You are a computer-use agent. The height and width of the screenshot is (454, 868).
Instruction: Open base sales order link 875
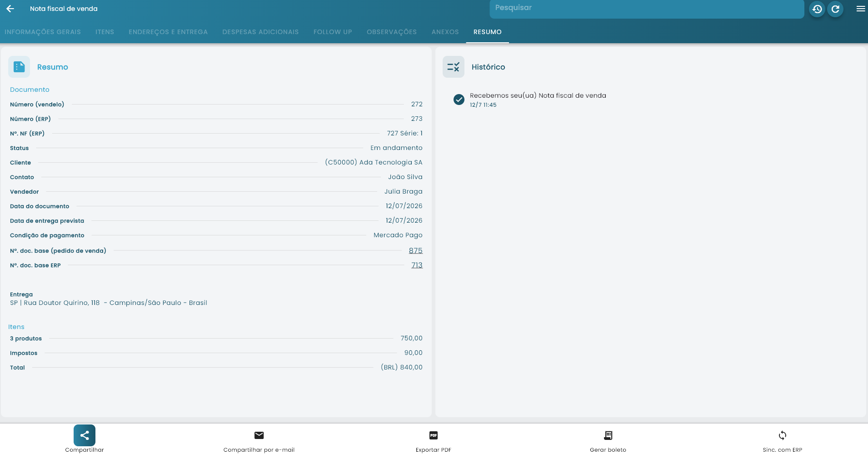click(x=415, y=250)
